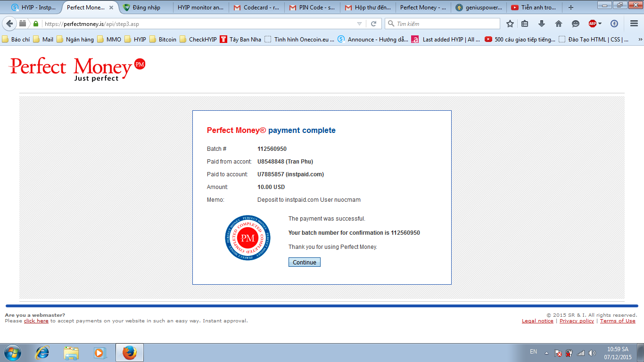Open the Báo chí bookmark folder

coord(16,40)
